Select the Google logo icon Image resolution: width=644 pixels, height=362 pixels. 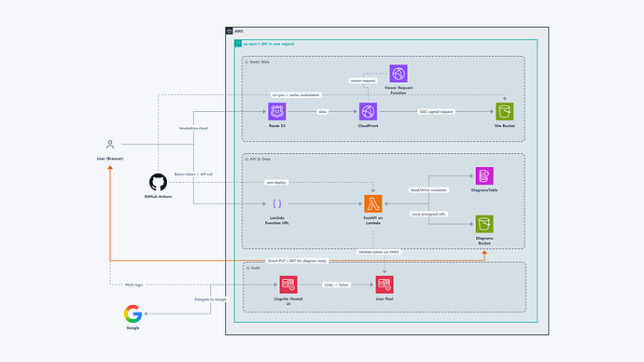[x=133, y=314]
